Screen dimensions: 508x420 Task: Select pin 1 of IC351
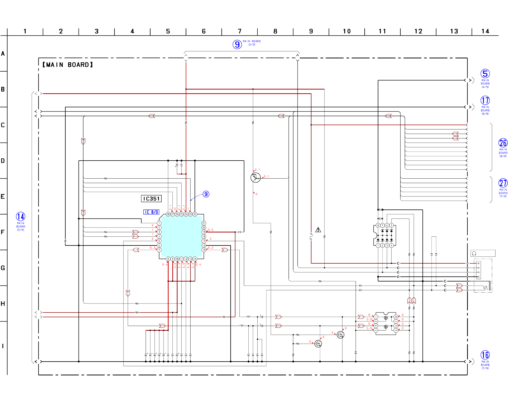[x=159, y=223]
